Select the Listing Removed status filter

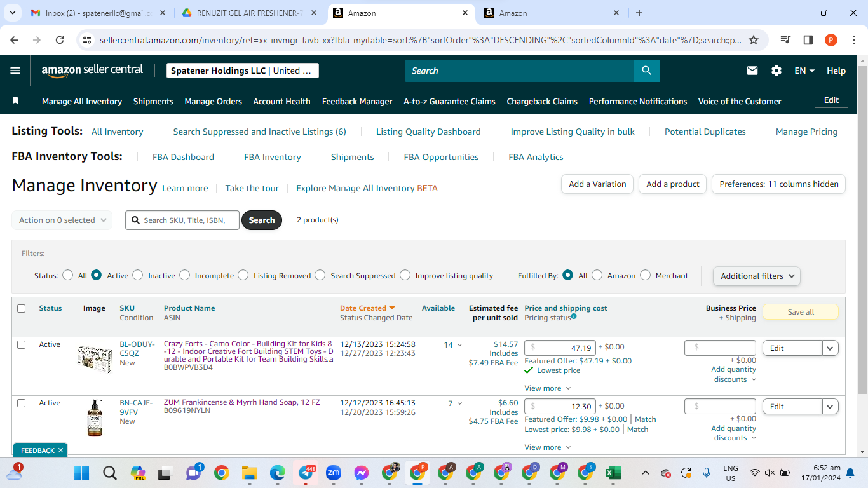[243, 275]
